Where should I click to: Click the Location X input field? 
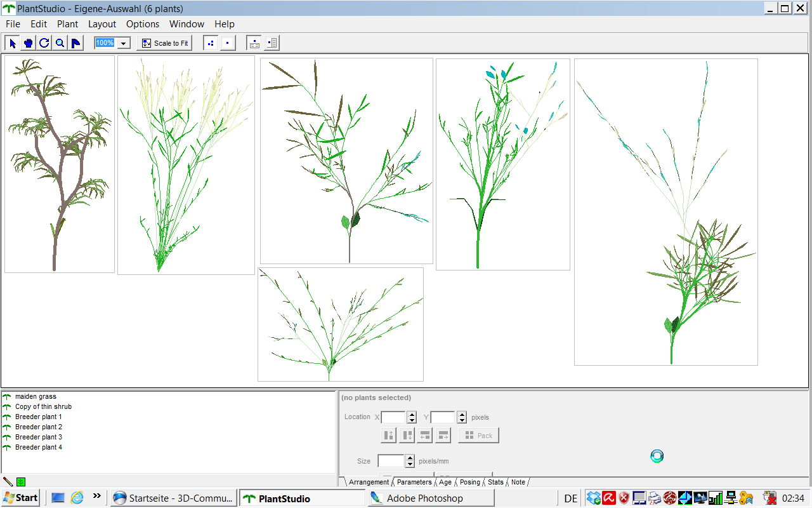(393, 417)
